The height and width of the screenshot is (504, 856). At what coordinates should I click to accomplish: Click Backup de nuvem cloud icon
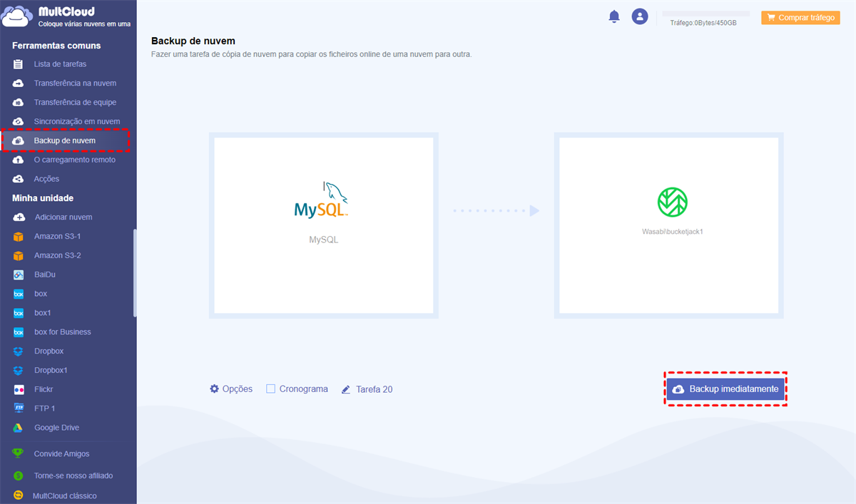(19, 141)
